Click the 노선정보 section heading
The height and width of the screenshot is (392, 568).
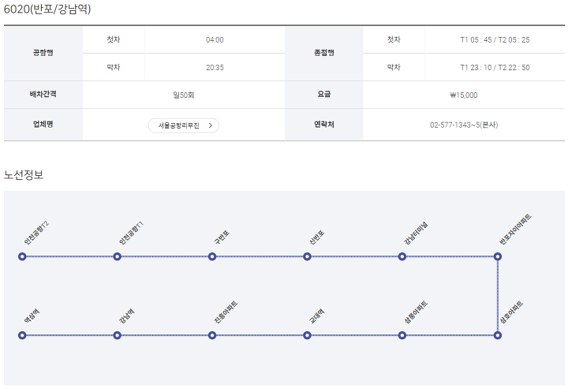point(24,174)
